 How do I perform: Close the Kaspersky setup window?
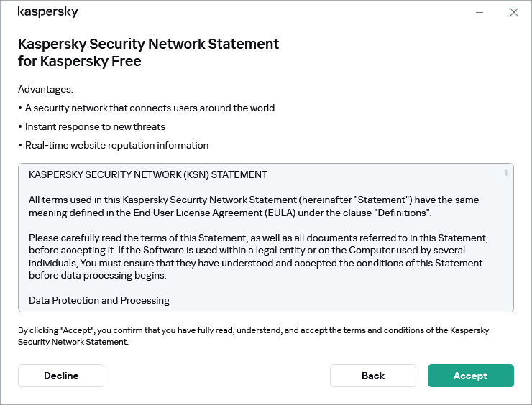pos(513,12)
